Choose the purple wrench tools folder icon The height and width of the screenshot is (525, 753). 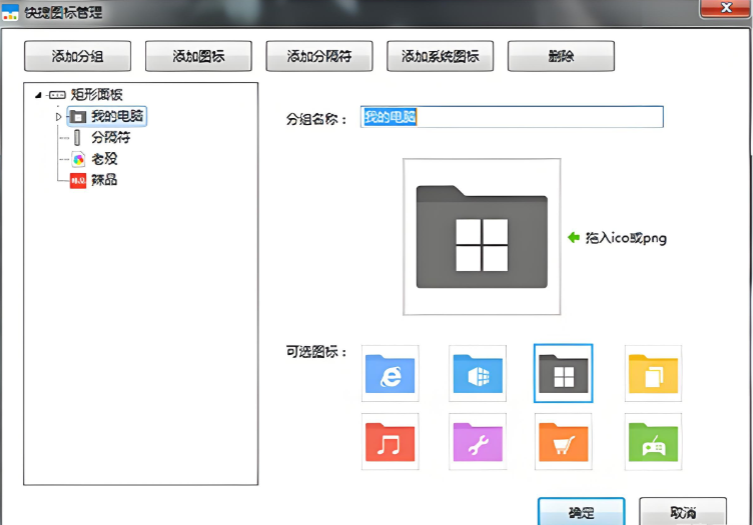477,441
